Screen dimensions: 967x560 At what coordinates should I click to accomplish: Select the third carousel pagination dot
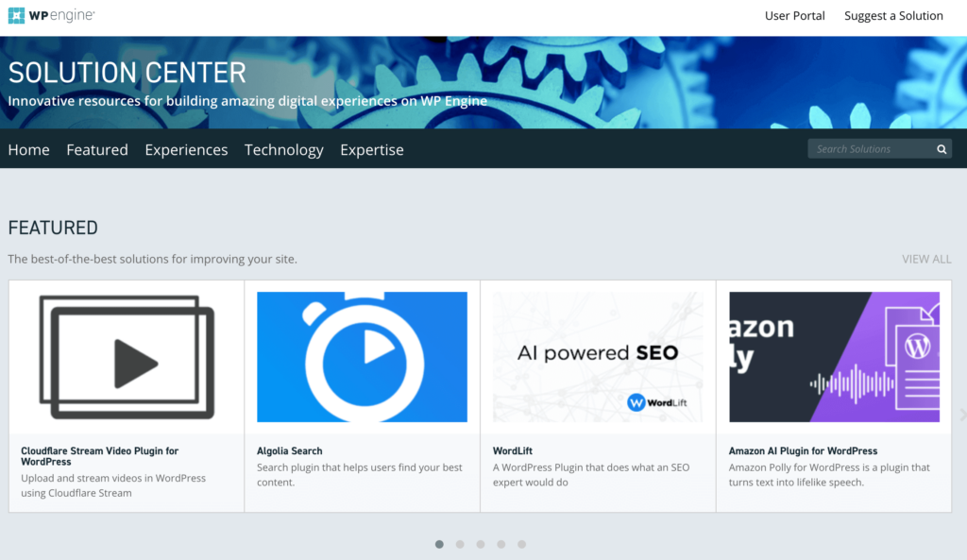point(481,544)
